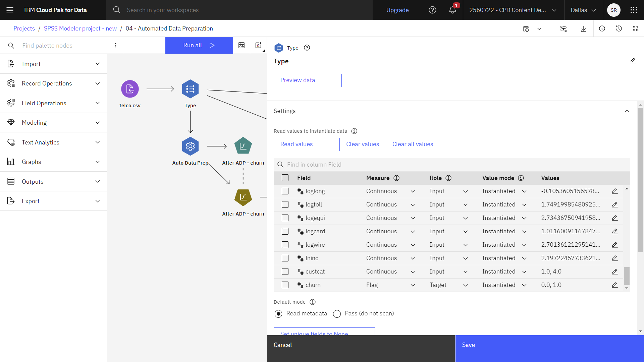The height and width of the screenshot is (362, 644).
Task: Check the logcard field checkbox
Action: 285,231
